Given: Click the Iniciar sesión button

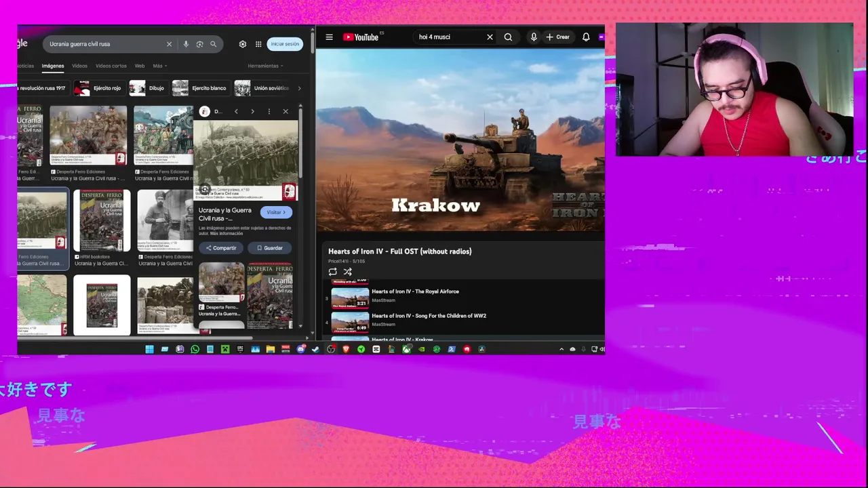Looking at the screenshot, I should pos(285,44).
